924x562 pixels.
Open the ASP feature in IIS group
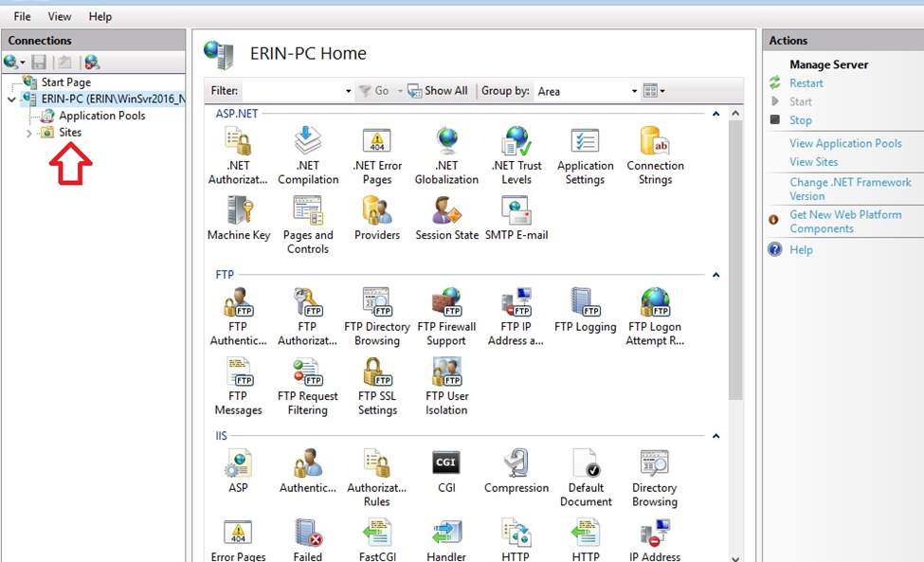pyautogui.click(x=238, y=471)
